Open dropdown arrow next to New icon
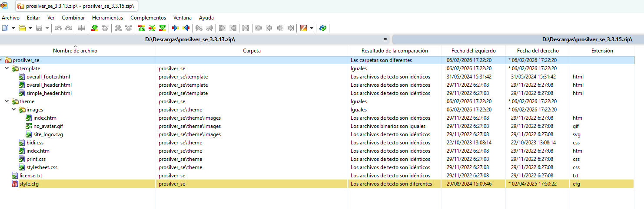 [x=13, y=28]
